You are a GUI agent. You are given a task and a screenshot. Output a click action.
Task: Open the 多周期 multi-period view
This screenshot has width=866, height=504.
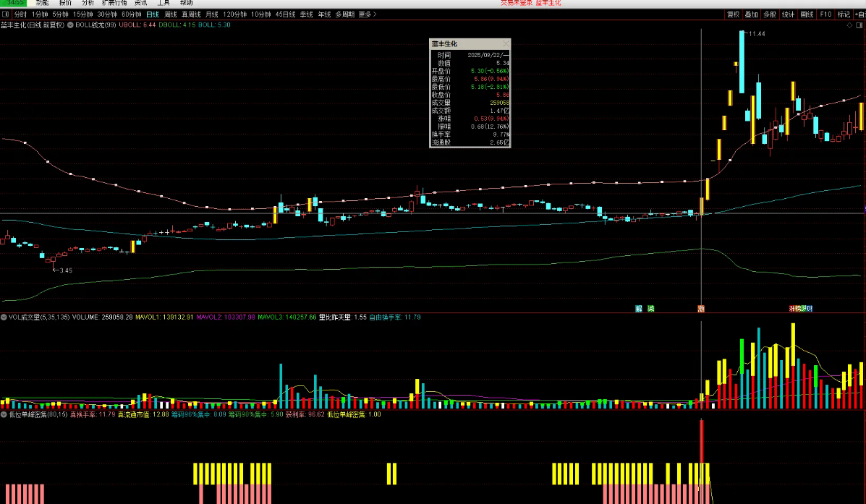[x=344, y=14]
